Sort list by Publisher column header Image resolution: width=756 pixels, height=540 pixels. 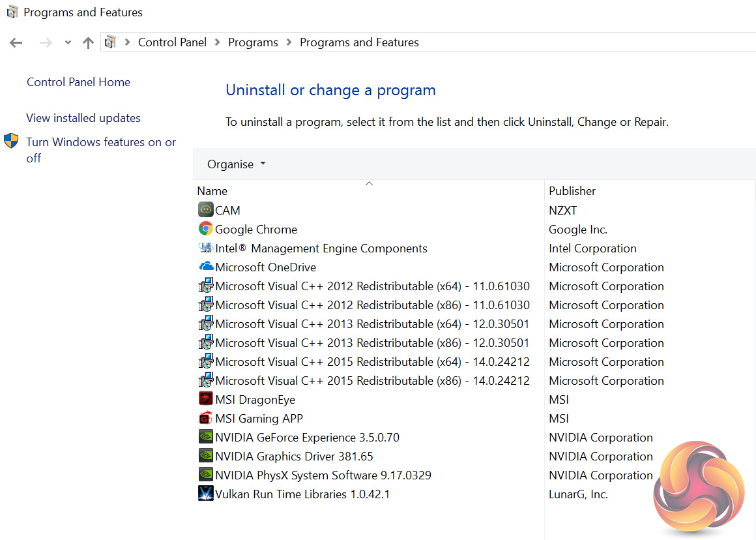click(572, 191)
